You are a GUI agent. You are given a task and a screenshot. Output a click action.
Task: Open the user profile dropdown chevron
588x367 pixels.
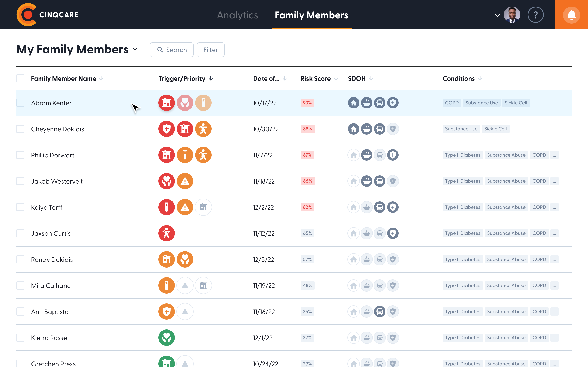coord(497,15)
